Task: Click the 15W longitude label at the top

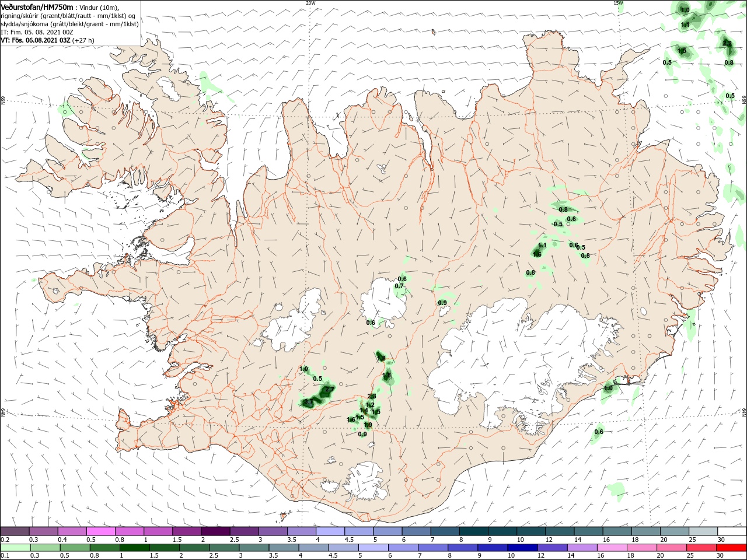Action: [x=617, y=3]
